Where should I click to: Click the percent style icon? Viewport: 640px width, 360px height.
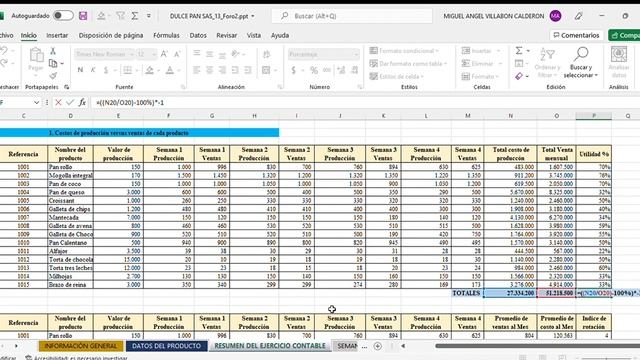[x=313, y=70]
